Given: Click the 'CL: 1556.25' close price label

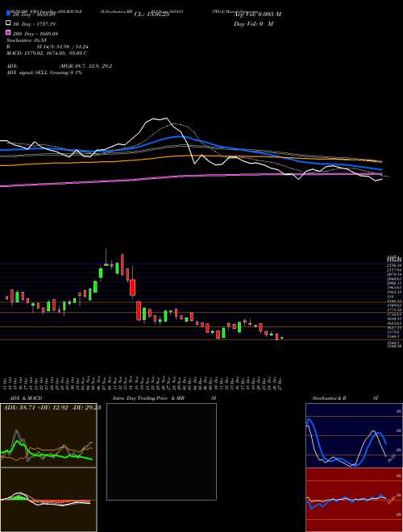Looking at the screenshot, I should point(152,15).
